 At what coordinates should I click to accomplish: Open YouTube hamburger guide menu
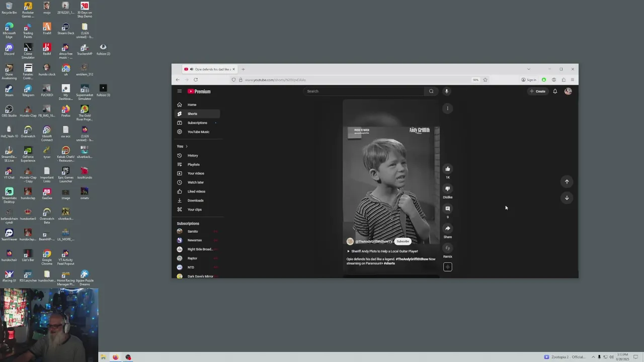(x=179, y=91)
